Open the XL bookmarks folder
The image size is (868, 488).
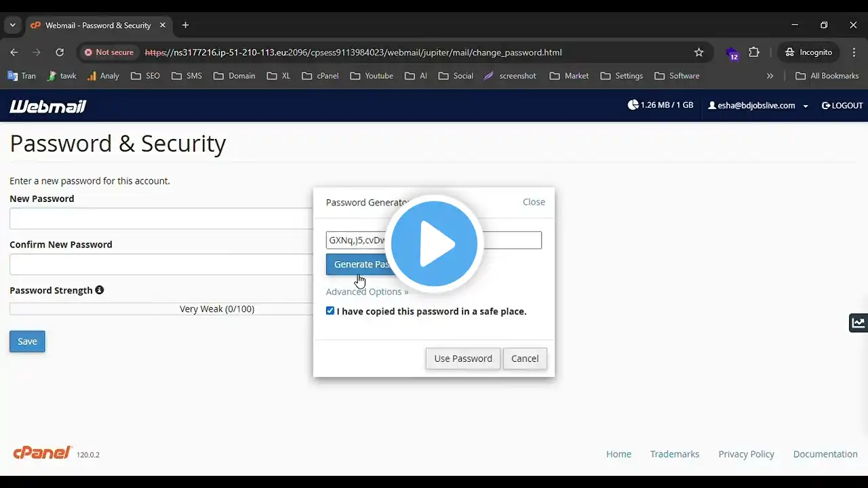(279, 76)
